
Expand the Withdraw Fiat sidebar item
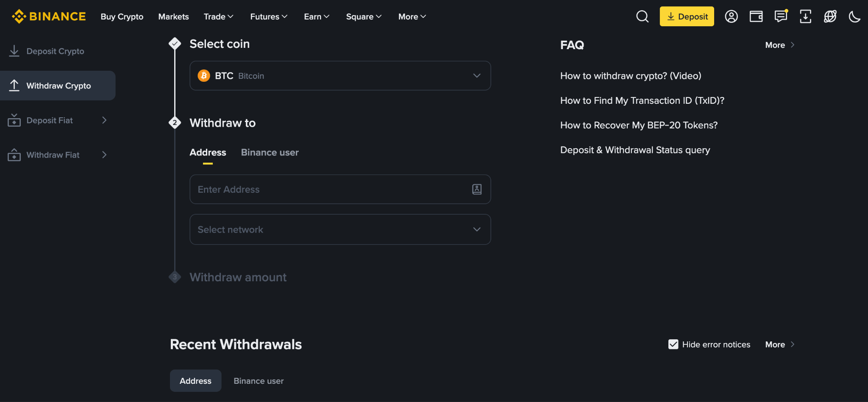point(58,155)
